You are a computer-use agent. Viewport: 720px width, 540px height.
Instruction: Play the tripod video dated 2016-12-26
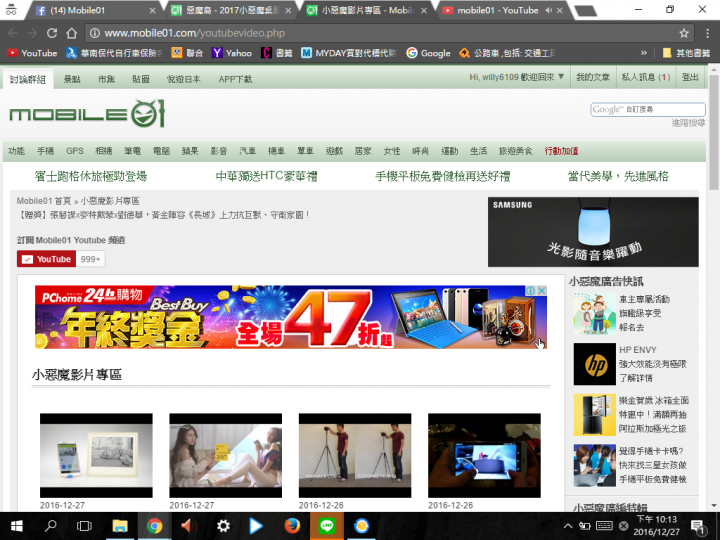355,456
